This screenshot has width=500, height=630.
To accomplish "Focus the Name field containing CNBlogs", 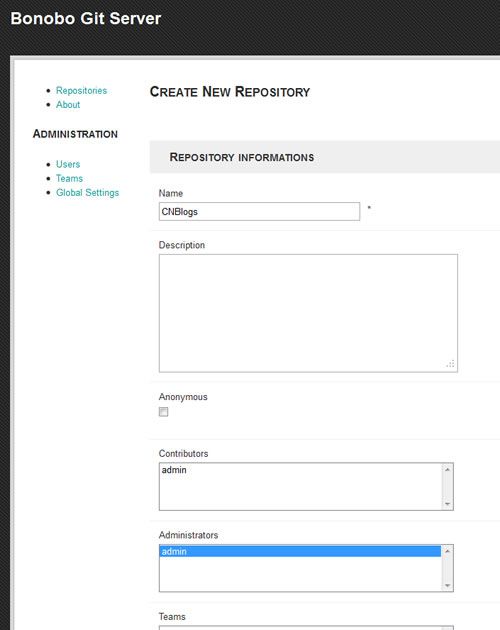I will (x=259, y=211).
